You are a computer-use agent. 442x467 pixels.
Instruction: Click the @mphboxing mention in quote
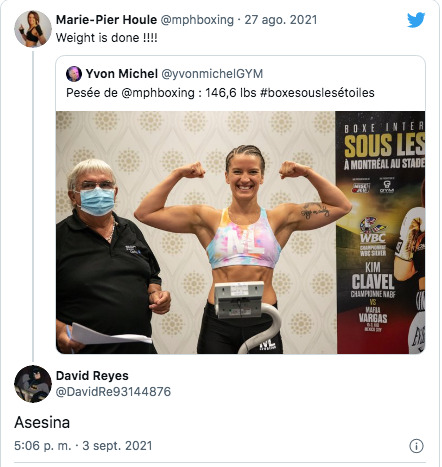coord(158,93)
